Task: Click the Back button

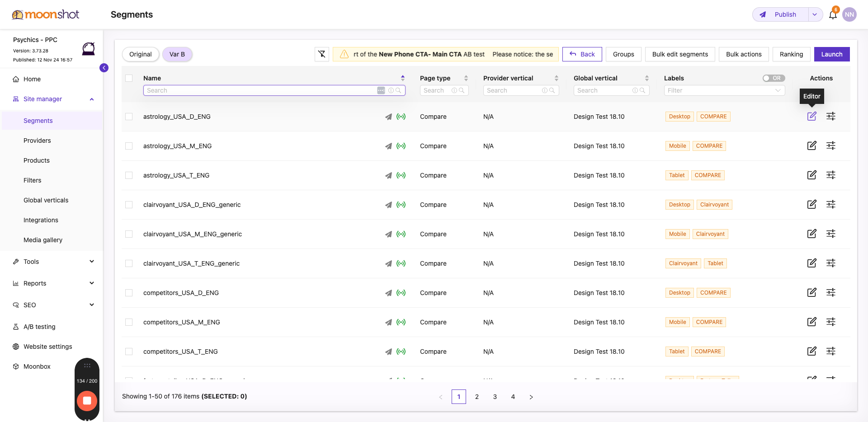Action: pyautogui.click(x=582, y=54)
